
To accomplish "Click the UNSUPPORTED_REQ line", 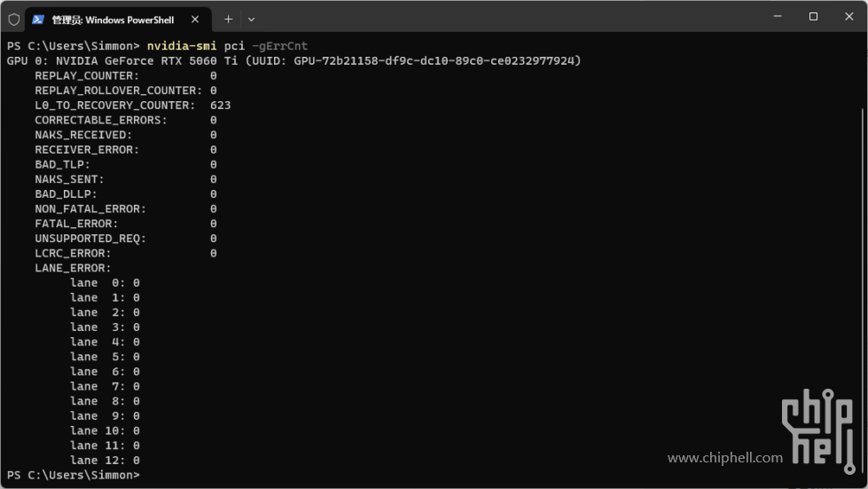I will (126, 239).
